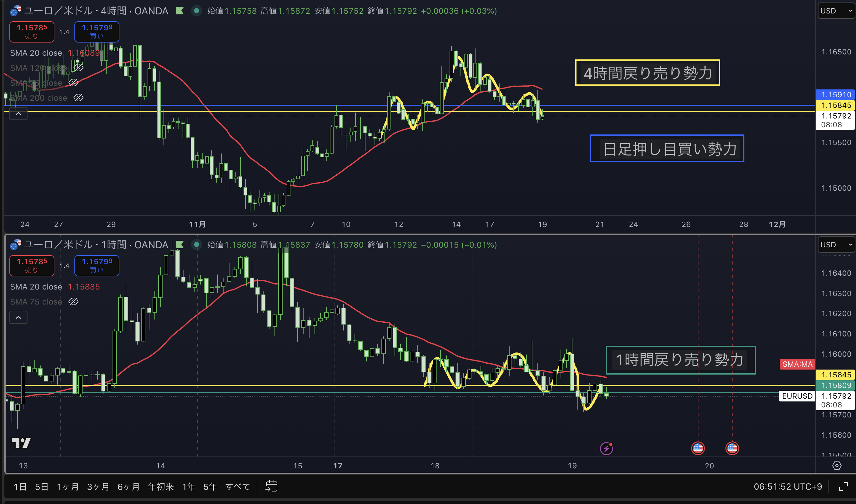The height and width of the screenshot is (504, 856).
Task: Click the first US flag economic event
Action: tap(698, 448)
